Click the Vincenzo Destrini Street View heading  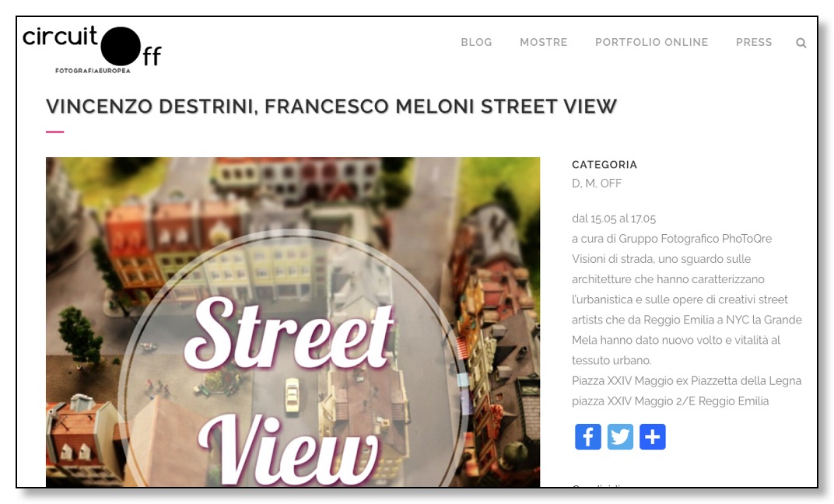tap(331, 107)
